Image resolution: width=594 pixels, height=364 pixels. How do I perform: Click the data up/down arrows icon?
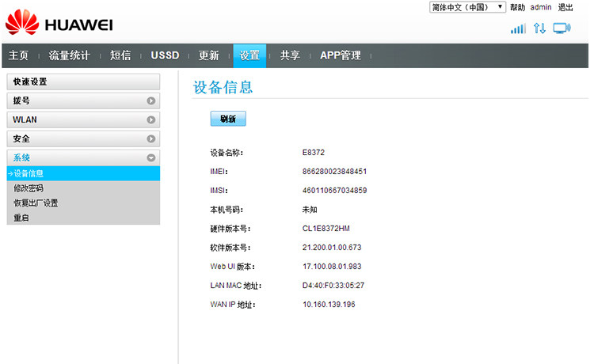(539, 28)
